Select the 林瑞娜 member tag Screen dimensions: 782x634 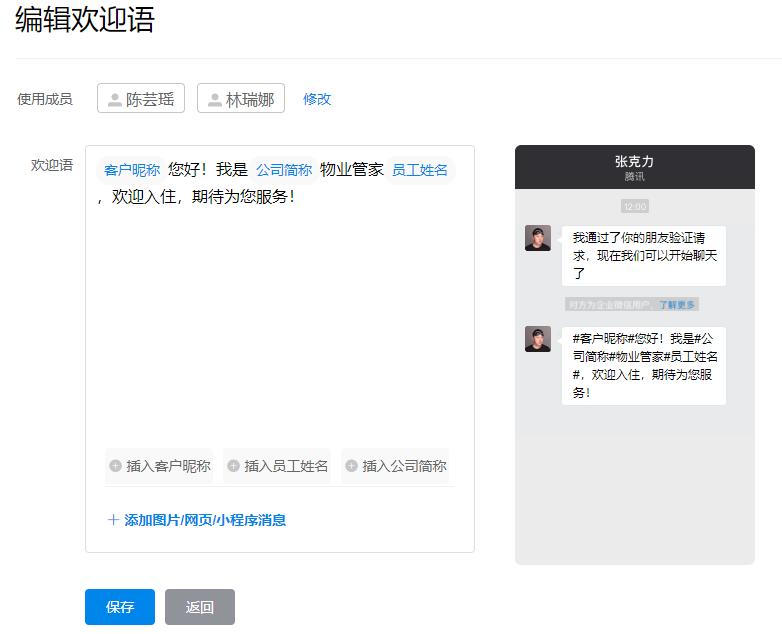click(241, 99)
